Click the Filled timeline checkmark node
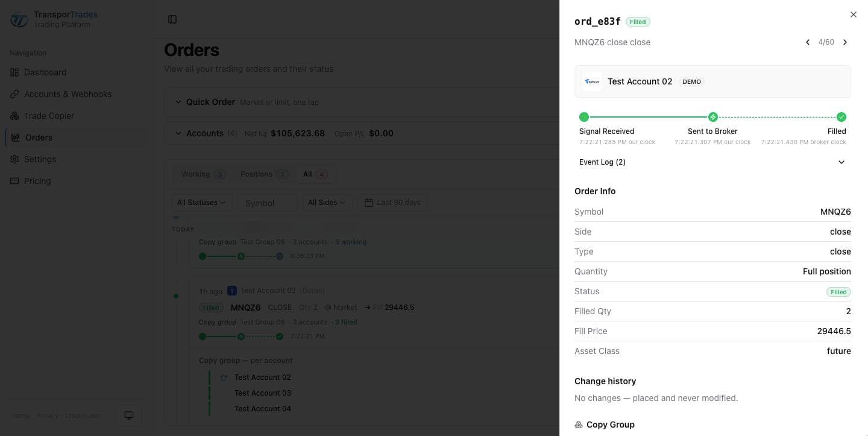Image resolution: width=868 pixels, height=436 pixels. (841, 117)
